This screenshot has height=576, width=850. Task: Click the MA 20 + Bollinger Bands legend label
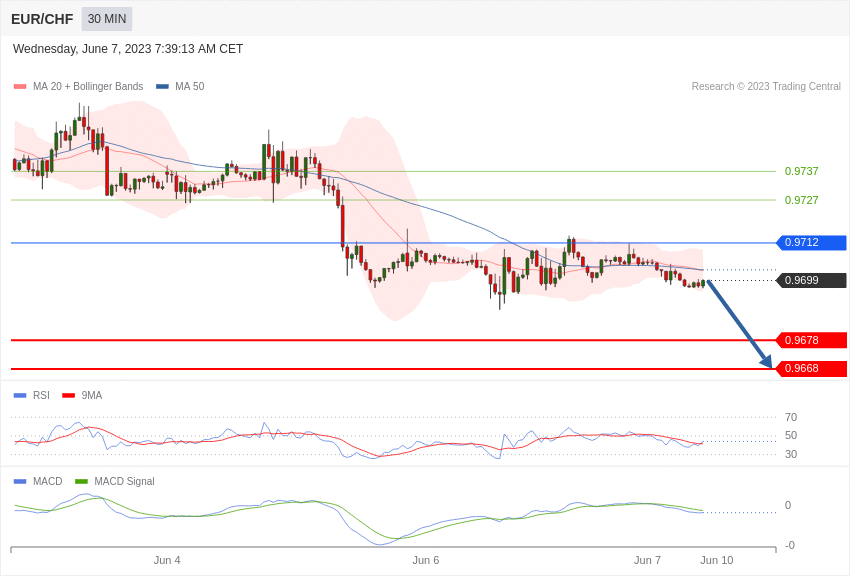[88, 86]
